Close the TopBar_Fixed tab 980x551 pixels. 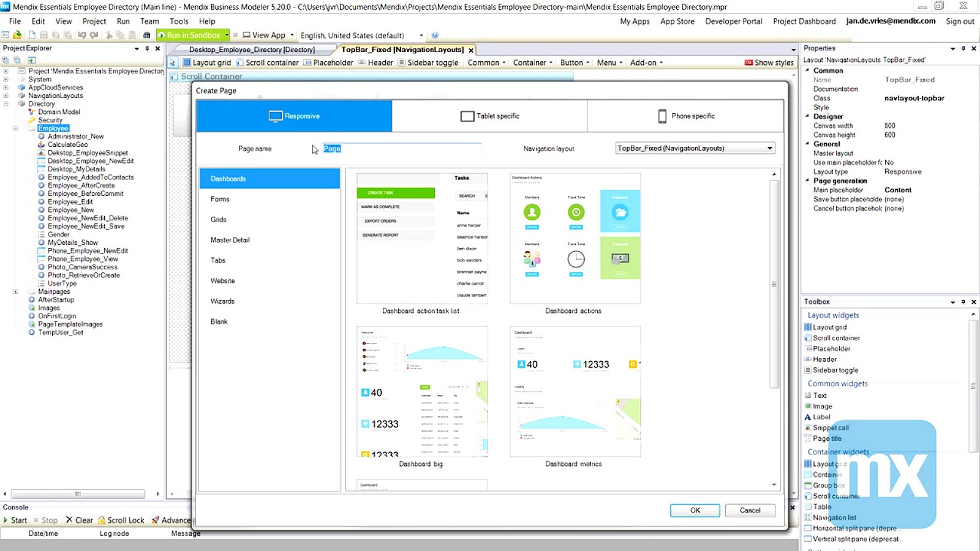click(x=471, y=50)
